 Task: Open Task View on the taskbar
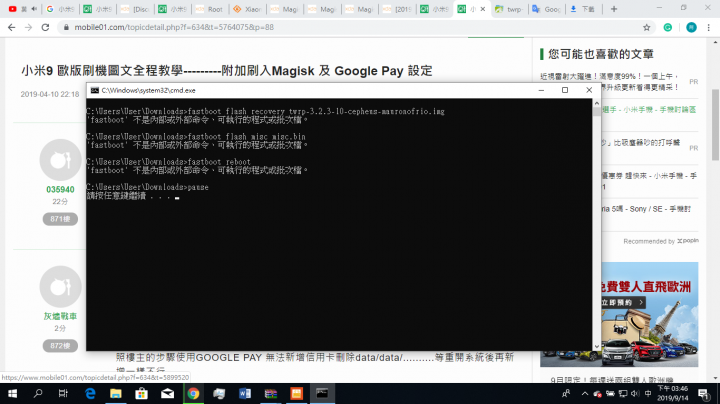[x=63, y=393]
